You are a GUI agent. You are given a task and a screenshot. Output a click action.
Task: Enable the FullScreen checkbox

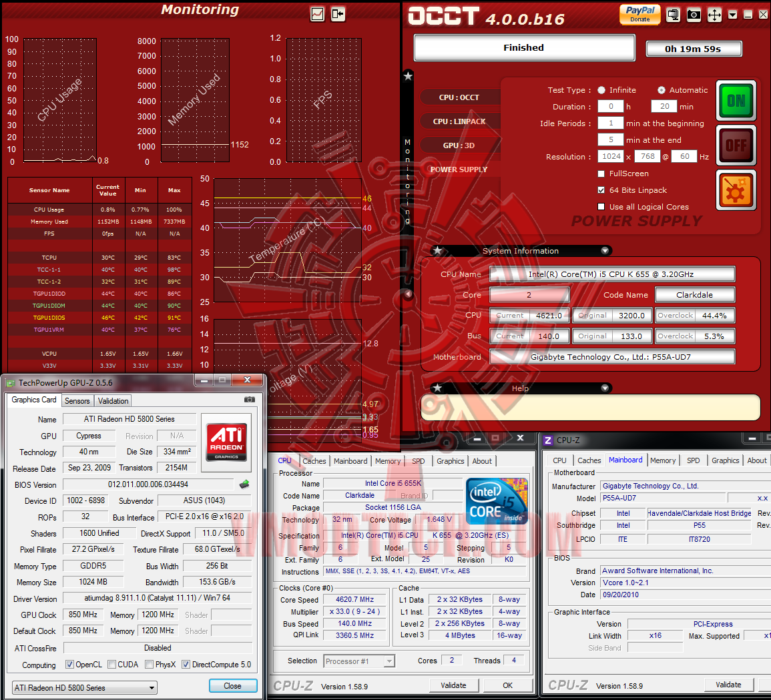pos(601,173)
